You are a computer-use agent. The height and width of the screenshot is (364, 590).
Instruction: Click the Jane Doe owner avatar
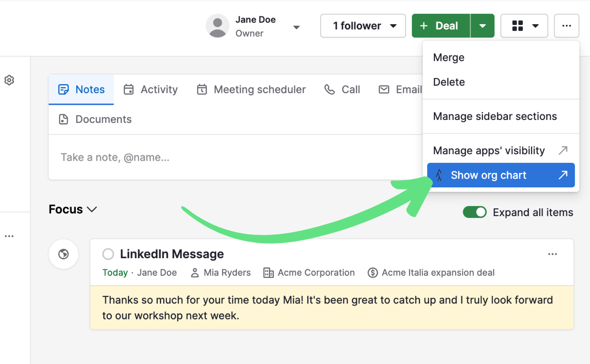217,26
